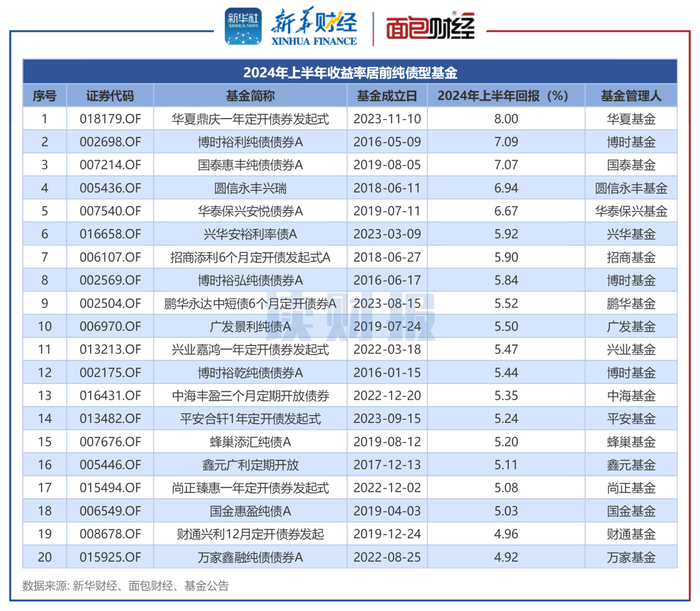Click the data source note 数据来源
The width and height of the screenshot is (700, 611).
tap(125, 586)
